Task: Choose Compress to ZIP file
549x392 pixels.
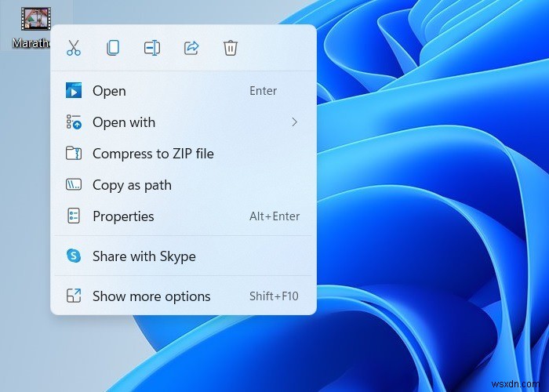Action: [184, 154]
